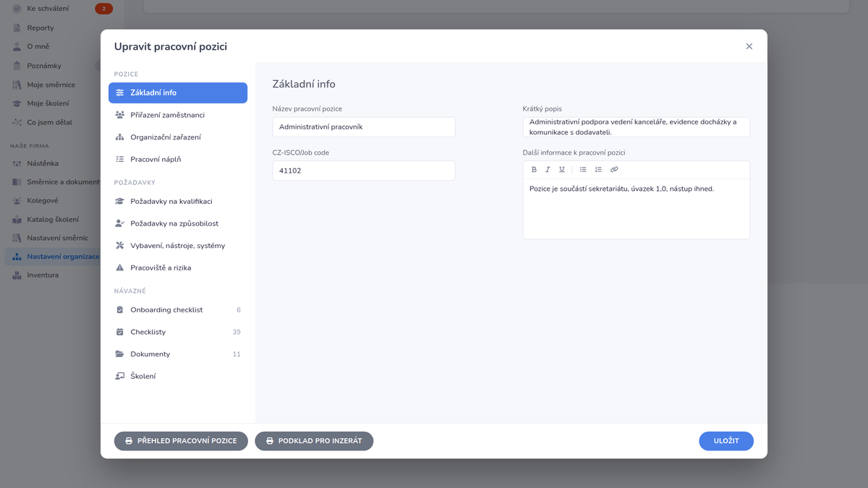Image resolution: width=868 pixels, height=488 pixels.
Task: Insert a hyperlink using the link icon
Action: pyautogui.click(x=614, y=170)
